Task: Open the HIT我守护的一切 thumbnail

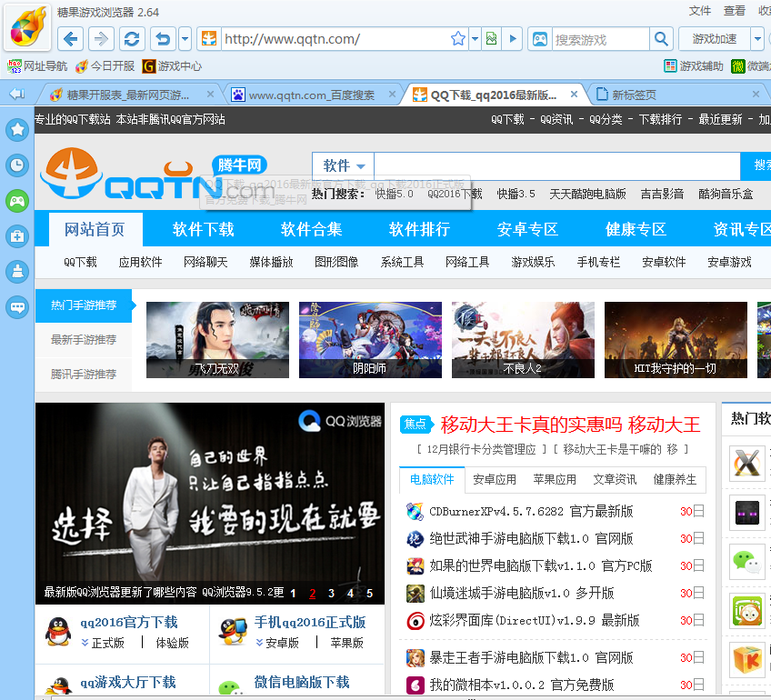Action: tap(676, 340)
